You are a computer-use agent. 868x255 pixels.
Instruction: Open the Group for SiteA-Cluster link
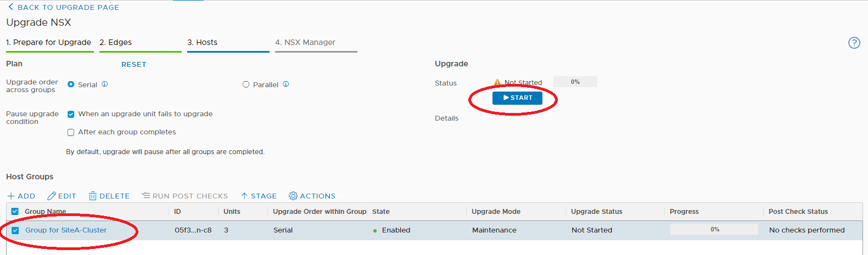pos(66,230)
